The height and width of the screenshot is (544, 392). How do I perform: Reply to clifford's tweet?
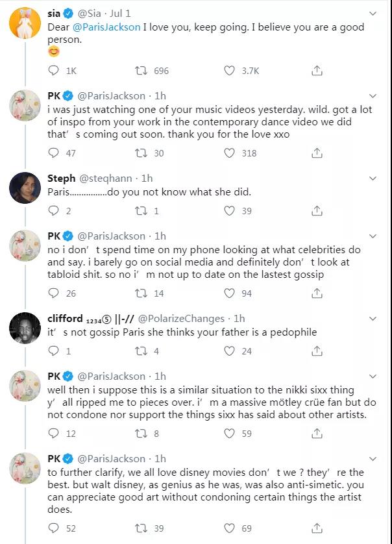click(x=54, y=351)
